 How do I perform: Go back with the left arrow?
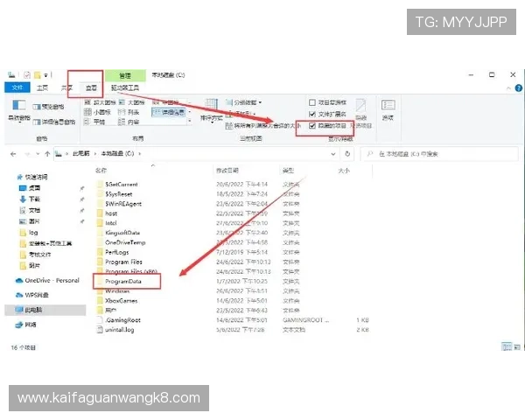click(x=13, y=154)
